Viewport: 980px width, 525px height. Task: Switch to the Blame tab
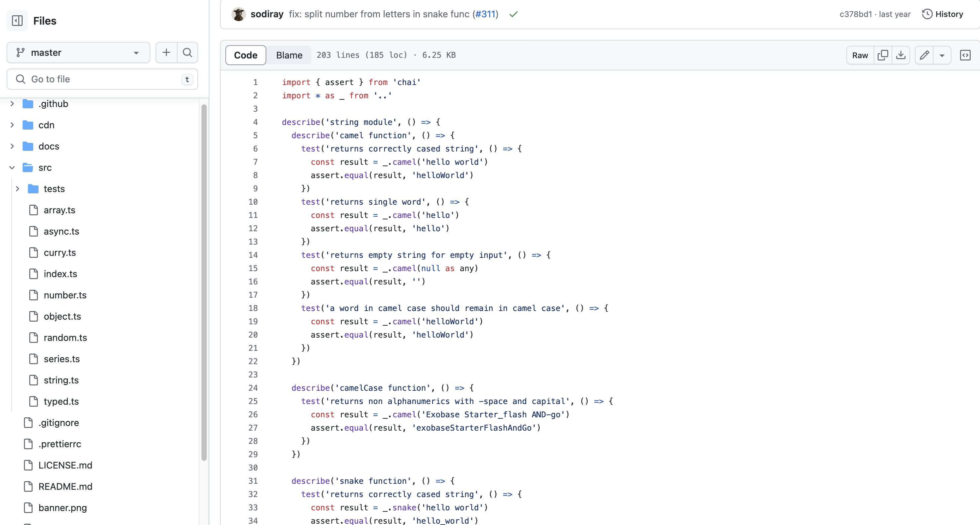(x=289, y=55)
